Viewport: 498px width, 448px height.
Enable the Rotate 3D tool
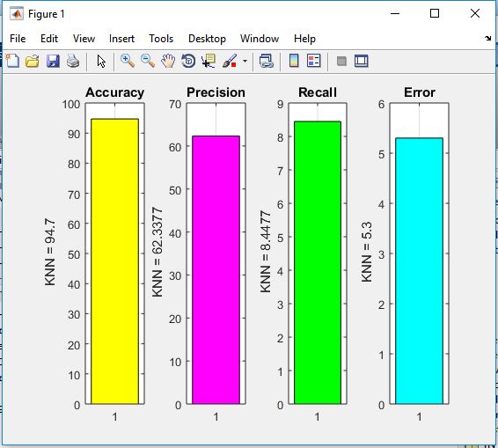(188, 61)
